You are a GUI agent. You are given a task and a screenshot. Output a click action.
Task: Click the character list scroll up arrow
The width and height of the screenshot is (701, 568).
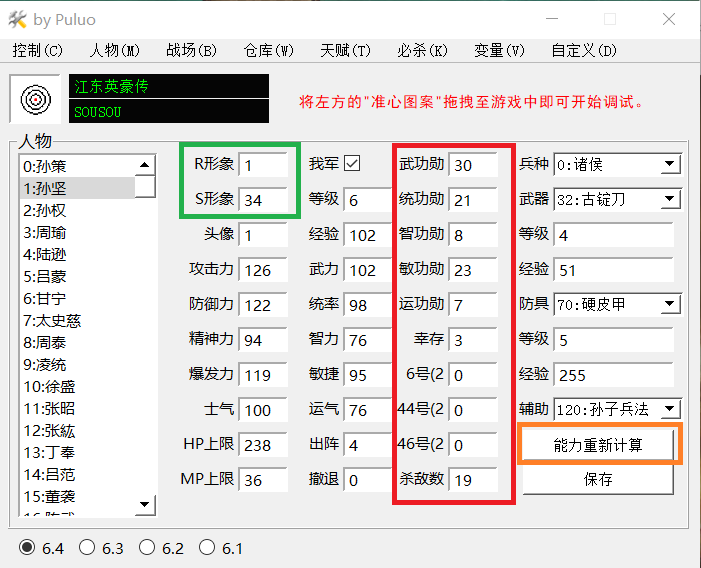144,165
